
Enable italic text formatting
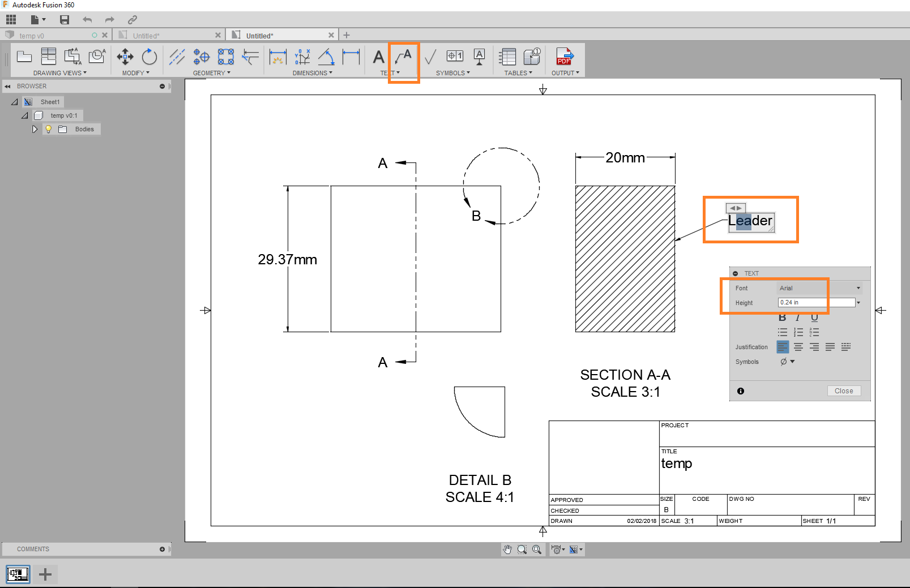point(798,317)
